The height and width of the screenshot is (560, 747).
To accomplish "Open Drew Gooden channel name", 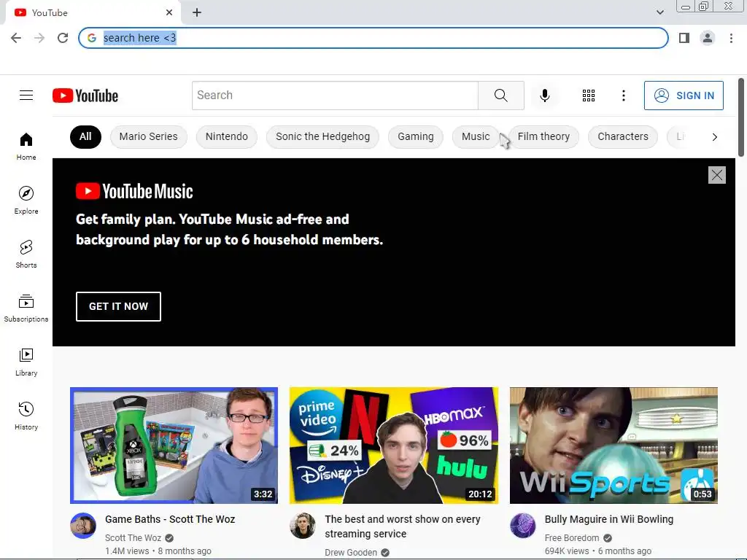I will (351, 553).
